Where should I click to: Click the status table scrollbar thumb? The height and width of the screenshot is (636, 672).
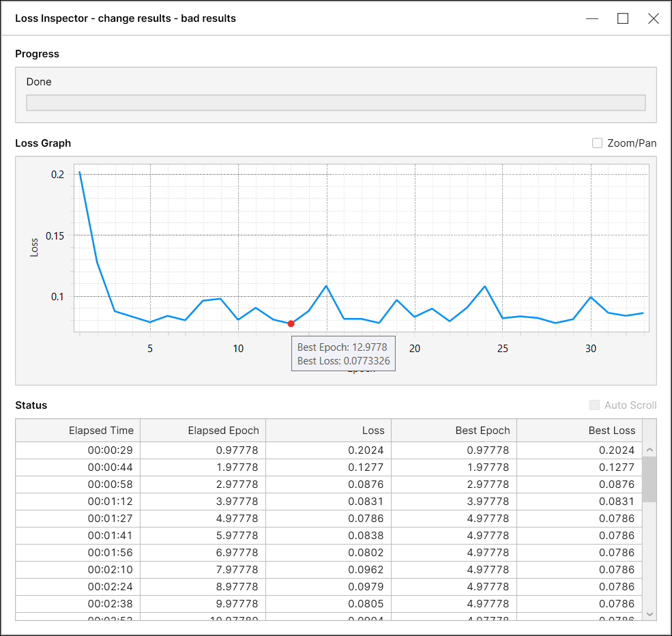point(649,479)
